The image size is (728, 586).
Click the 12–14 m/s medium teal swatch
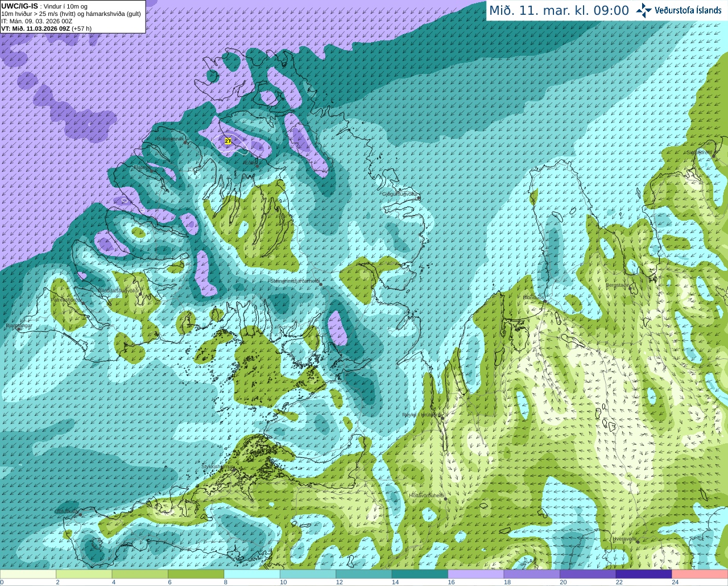[364, 574]
